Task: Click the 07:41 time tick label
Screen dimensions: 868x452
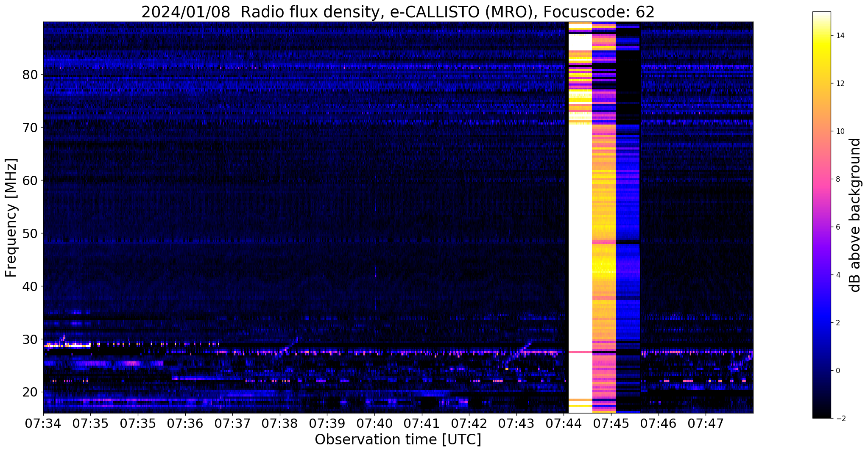Action: (421, 423)
